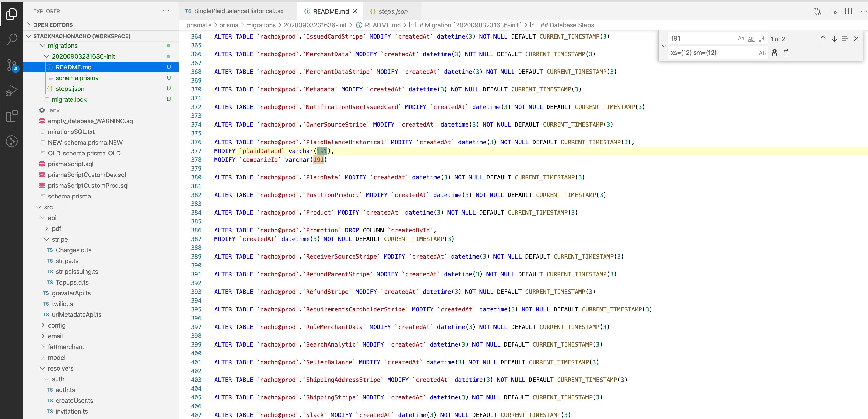Click in the replace input containing xs={12}
This screenshot has width=868, height=419.
point(708,53)
